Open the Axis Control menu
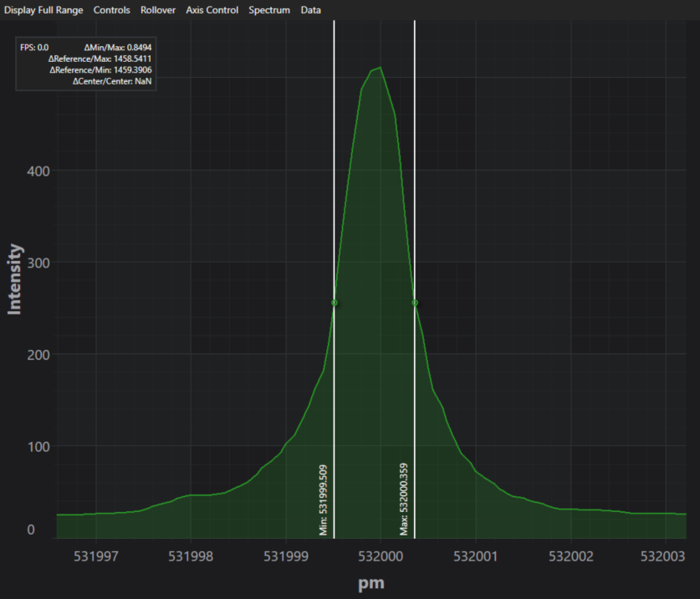This screenshot has width=700, height=599. click(x=212, y=10)
